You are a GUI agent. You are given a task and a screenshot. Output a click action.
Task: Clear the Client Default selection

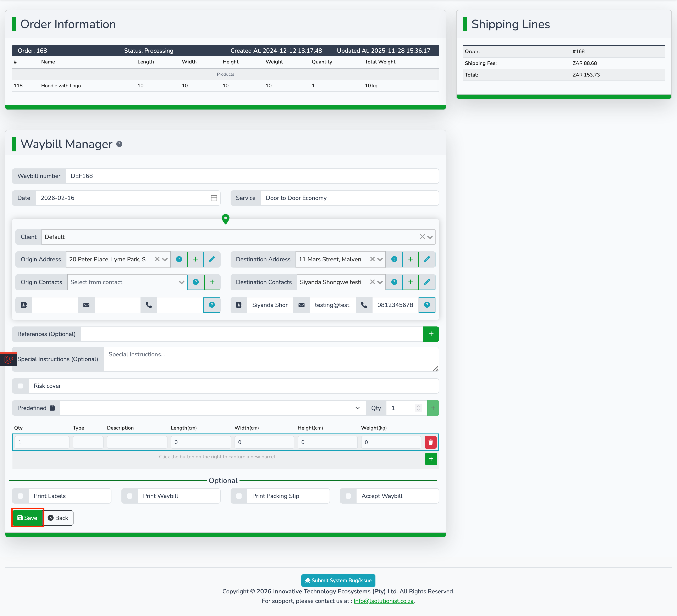pyautogui.click(x=423, y=237)
